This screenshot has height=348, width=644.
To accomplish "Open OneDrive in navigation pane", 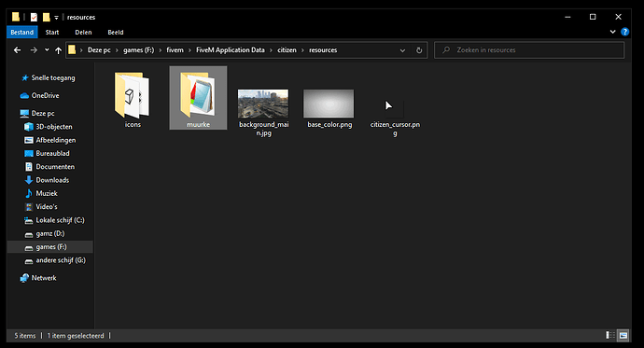I will (40, 95).
